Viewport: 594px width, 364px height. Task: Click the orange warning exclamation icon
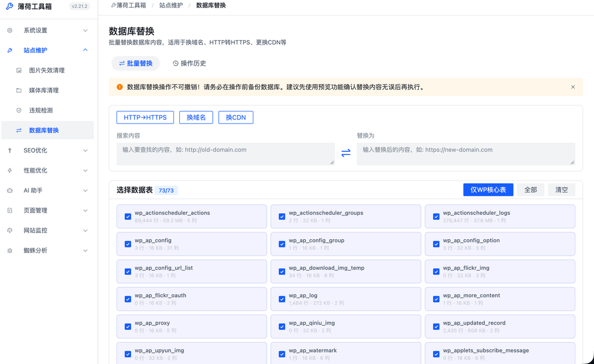(x=119, y=87)
